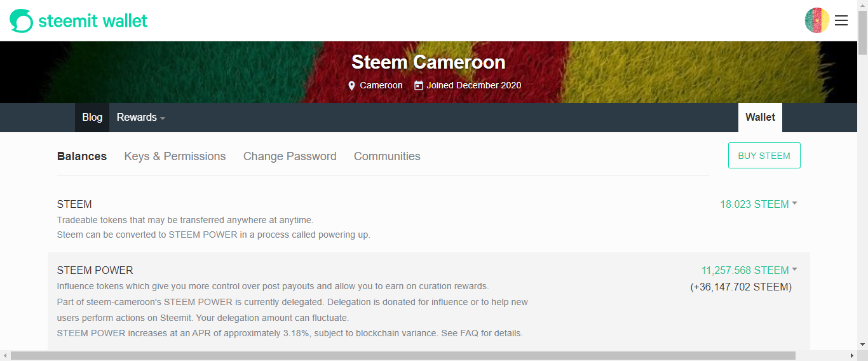The height and width of the screenshot is (361, 868).
Task: Click the location pin icon
Action: tap(352, 85)
